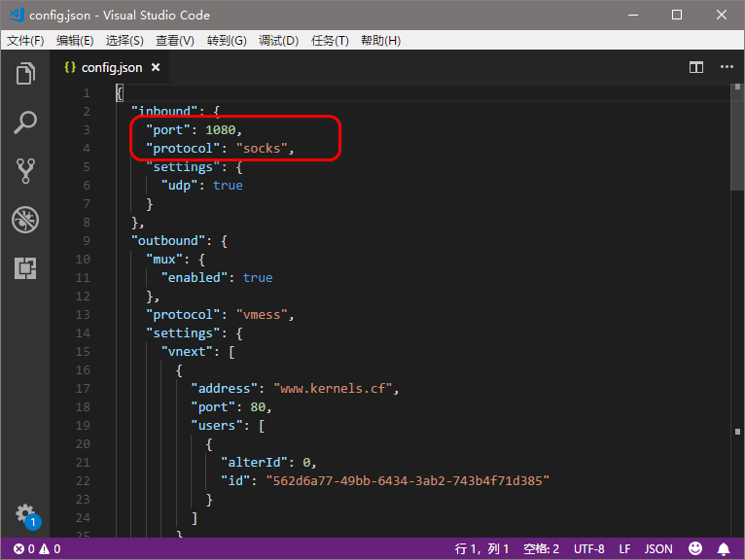Click the "mux" key on line 10
Image resolution: width=745 pixels, height=560 pixels.
[x=164, y=260]
